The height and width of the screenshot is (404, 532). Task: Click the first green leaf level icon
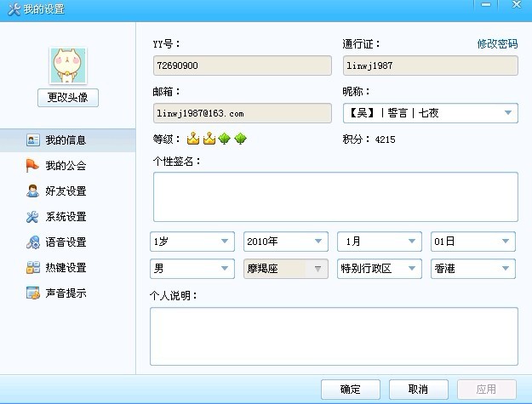(224, 139)
